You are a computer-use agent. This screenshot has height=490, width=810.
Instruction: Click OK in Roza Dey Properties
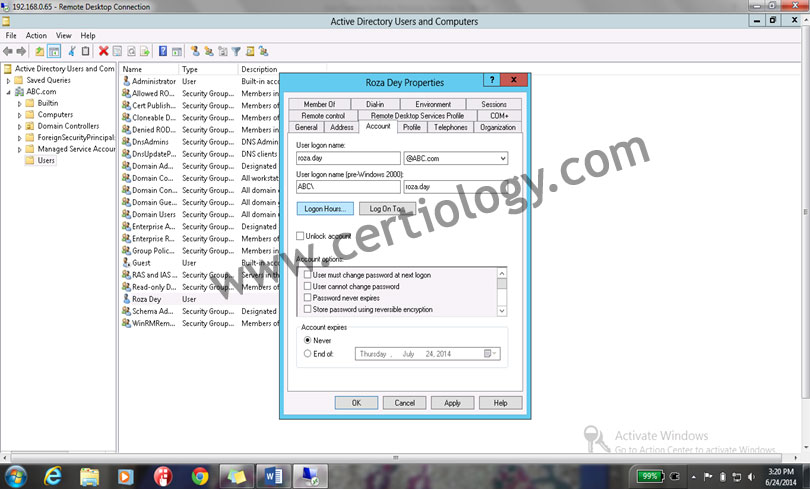point(356,403)
